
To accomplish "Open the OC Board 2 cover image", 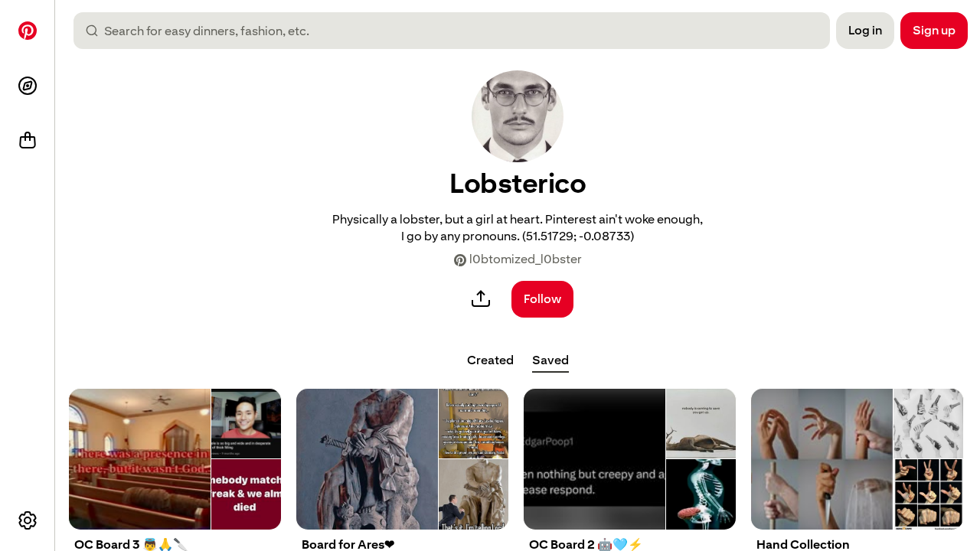I will click(629, 459).
